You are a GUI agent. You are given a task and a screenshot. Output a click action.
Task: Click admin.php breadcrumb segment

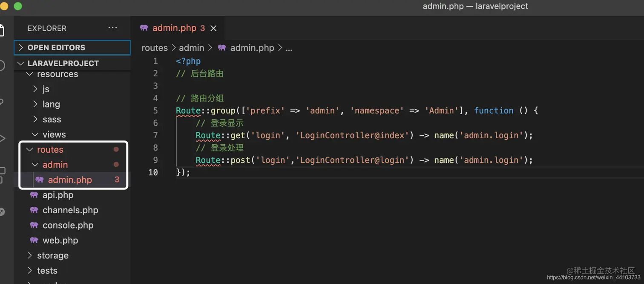(252, 48)
